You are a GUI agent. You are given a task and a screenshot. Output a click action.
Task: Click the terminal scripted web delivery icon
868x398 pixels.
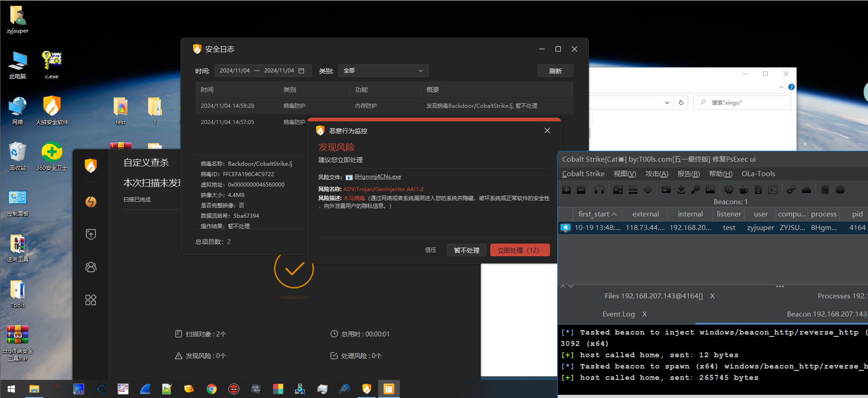click(773, 190)
